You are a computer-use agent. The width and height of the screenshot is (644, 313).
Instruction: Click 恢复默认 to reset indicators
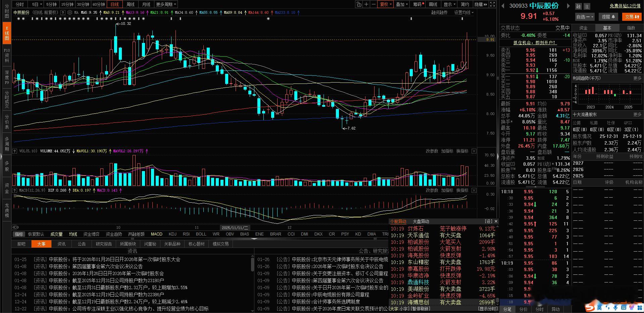[36, 234]
